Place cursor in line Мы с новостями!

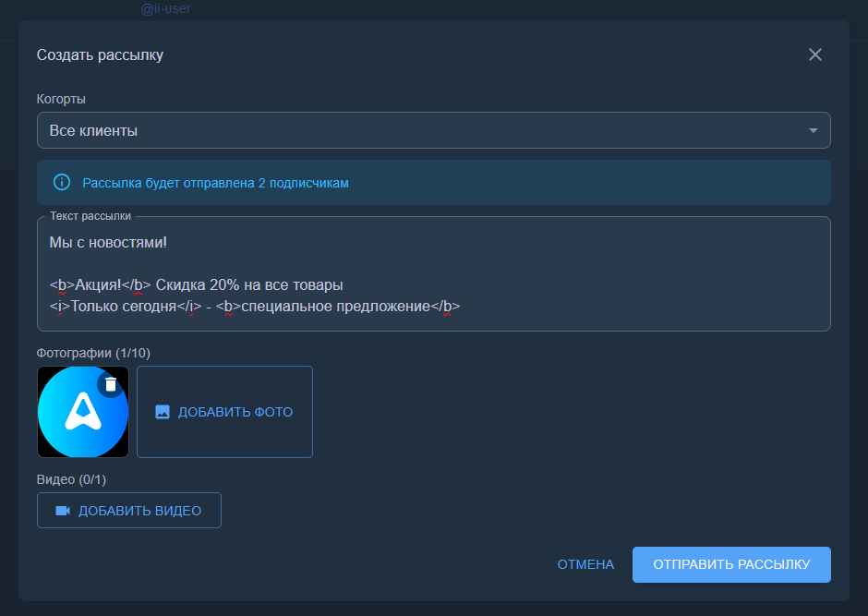point(108,242)
